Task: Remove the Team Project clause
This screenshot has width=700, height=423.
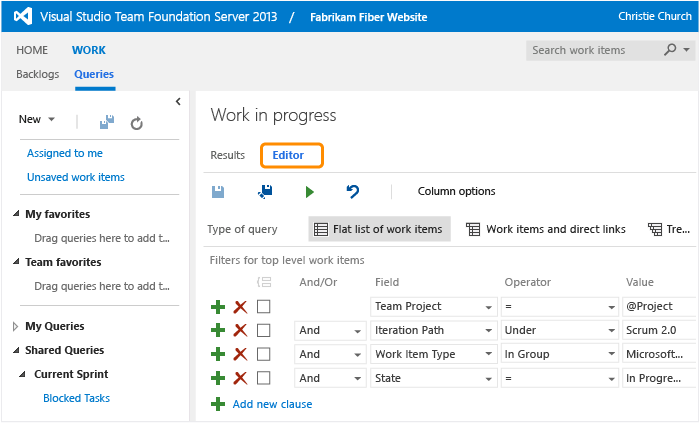Action: coord(240,307)
